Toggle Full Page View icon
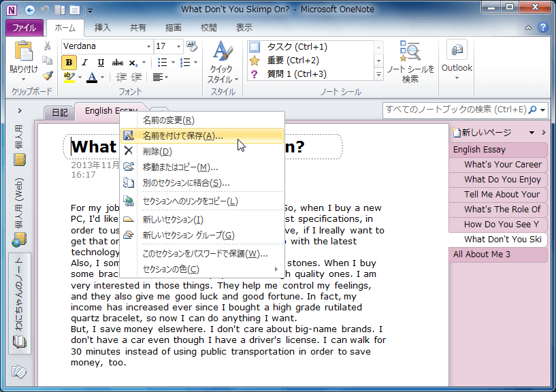Image resolution: width=556 pixels, height=392 pixels. tap(74, 10)
